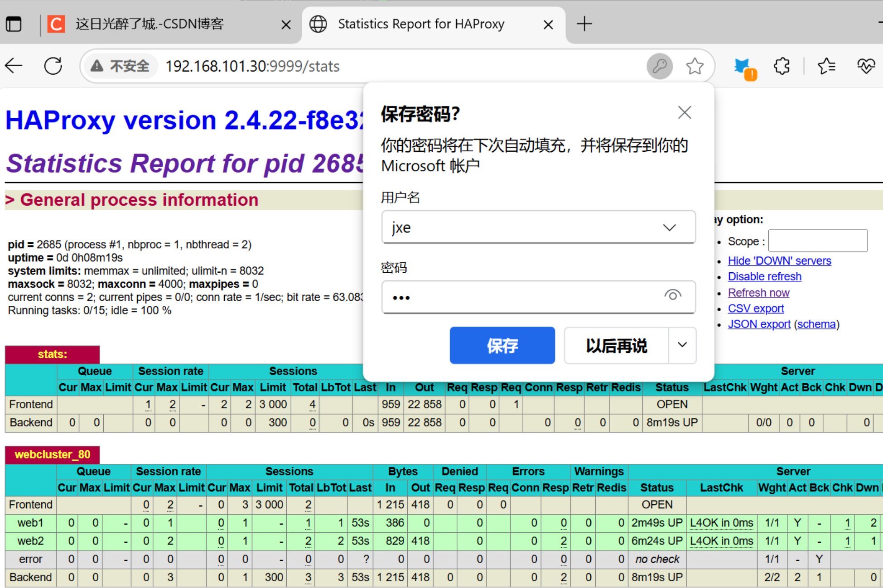Open the Favorites list icon

pos(826,67)
